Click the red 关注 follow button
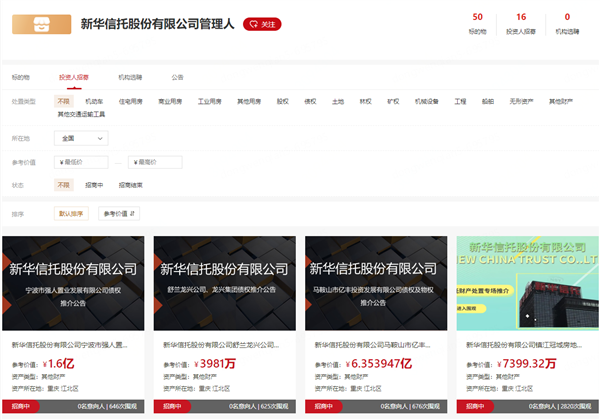 pyautogui.click(x=262, y=24)
